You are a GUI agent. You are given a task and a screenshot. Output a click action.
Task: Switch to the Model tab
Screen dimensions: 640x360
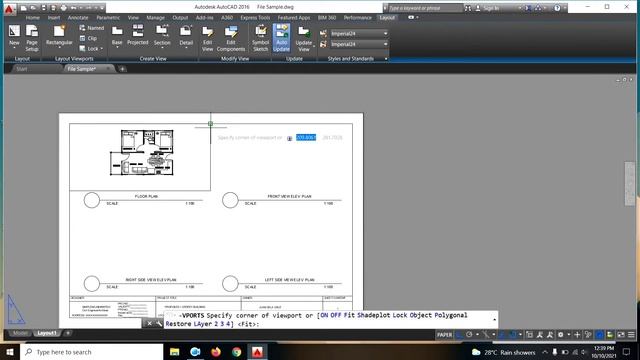(x=20, y=333)
